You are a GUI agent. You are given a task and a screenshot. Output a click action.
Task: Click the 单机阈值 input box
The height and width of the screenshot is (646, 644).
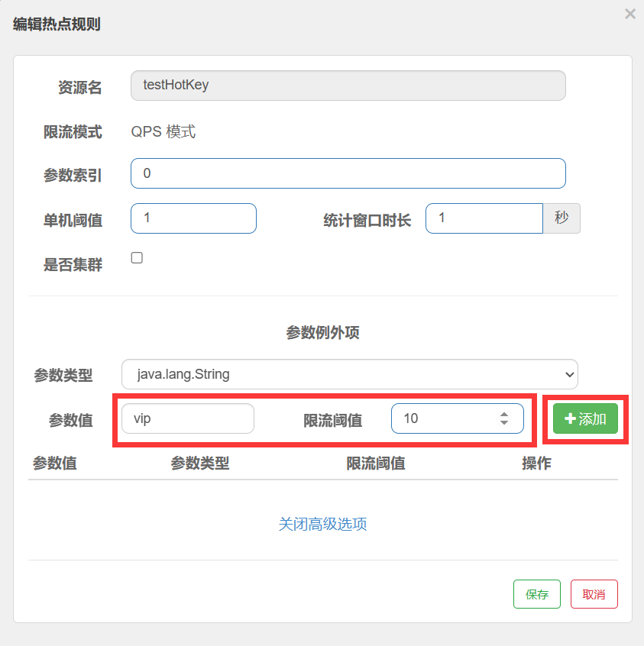pyautogui.click(x=193, y=218)
